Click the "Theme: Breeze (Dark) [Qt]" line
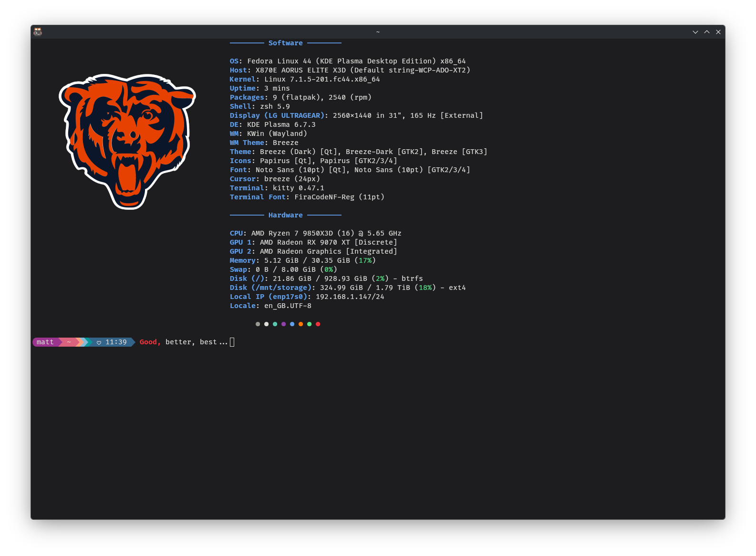The image size is (756, 556). (359, 152)
